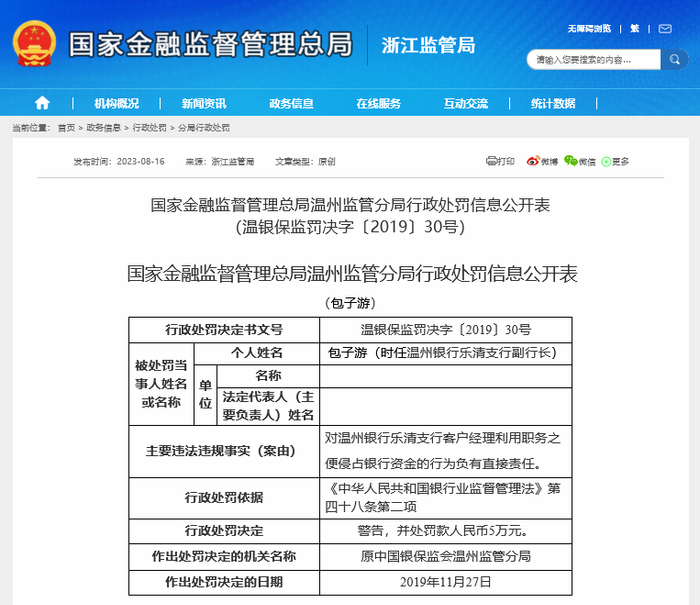Open the 新闻资讯 menu

204,104
